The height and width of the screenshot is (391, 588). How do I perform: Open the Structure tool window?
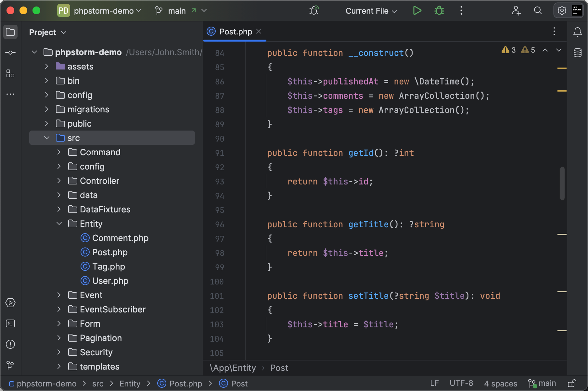(x=10, y=73)
